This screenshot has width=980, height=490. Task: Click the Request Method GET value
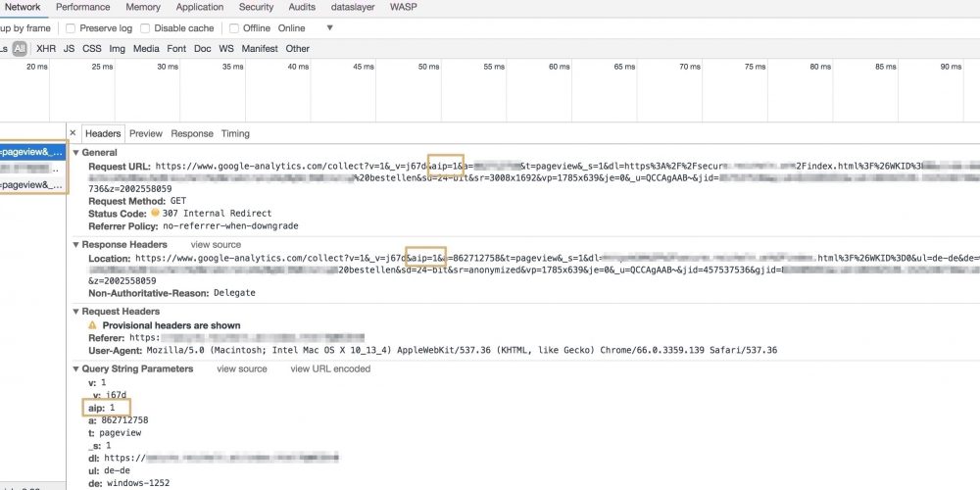(x=177, y=201)
